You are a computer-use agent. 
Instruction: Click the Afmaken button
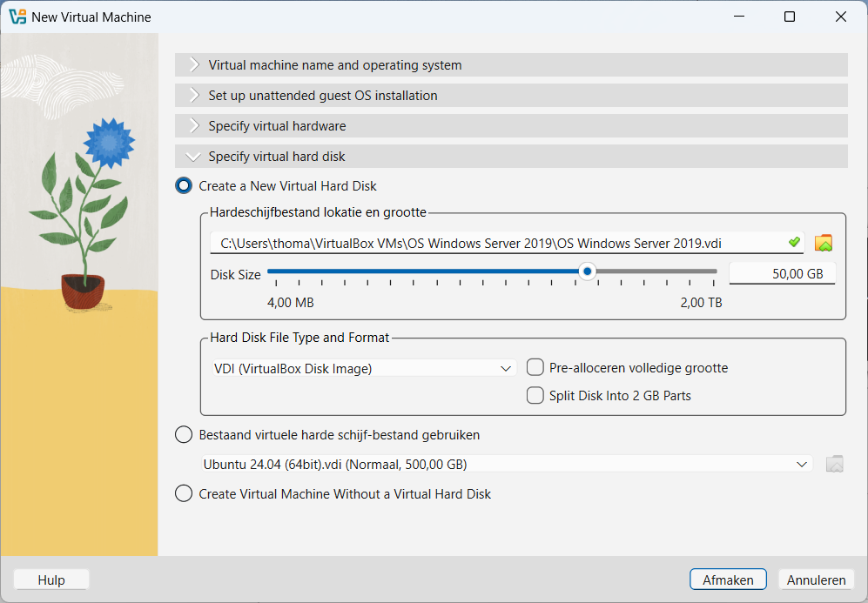click(x=728, y=580)
